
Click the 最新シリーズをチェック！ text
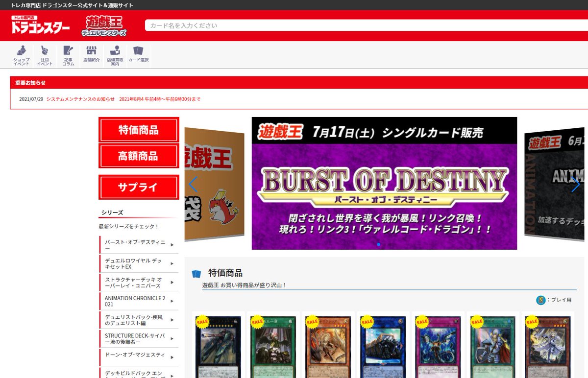(129, 226)
